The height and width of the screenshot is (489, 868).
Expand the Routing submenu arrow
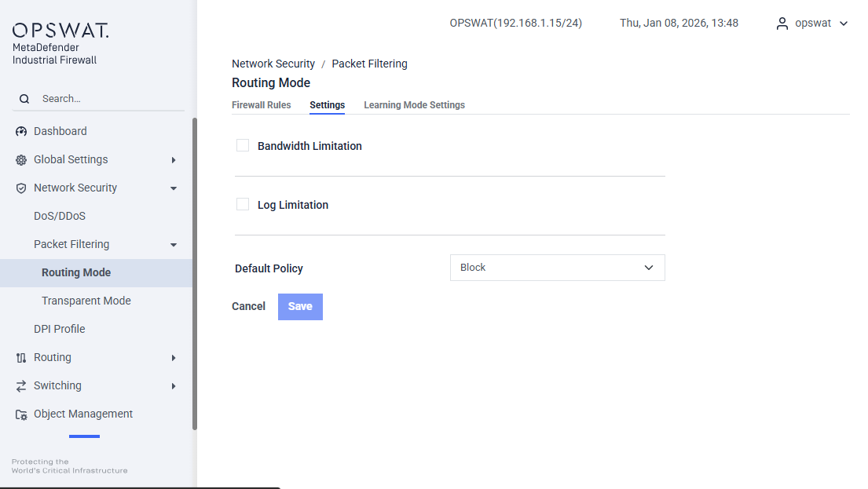point(174,358)
